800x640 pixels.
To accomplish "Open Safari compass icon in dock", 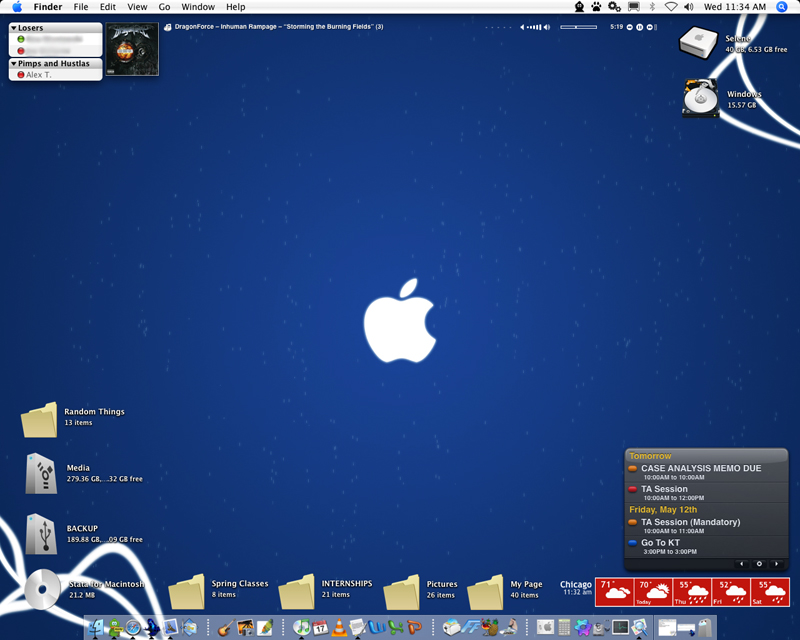I will coord(133,628).
